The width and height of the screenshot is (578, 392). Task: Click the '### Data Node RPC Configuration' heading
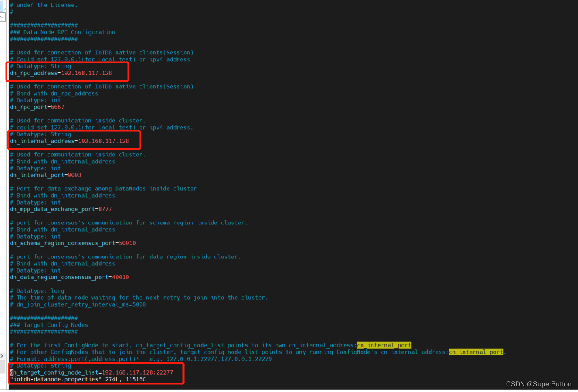(x=62, y=32)
